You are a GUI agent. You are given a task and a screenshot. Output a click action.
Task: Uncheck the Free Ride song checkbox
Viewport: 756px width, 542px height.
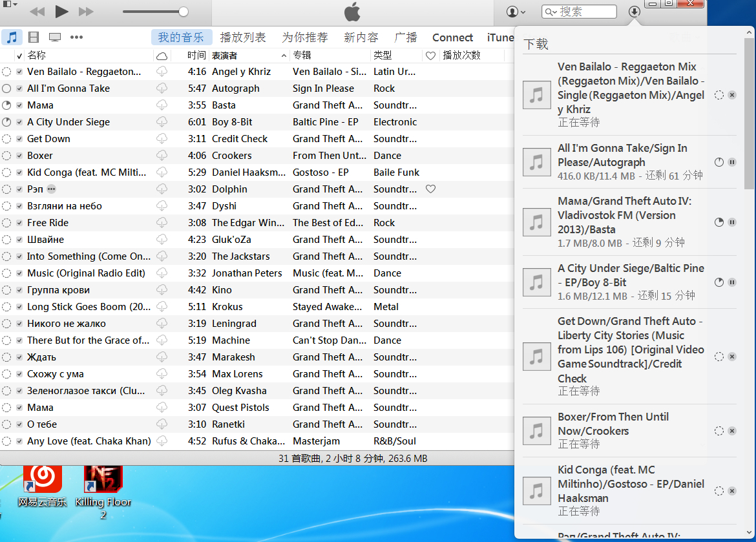(x=19, y=223)
